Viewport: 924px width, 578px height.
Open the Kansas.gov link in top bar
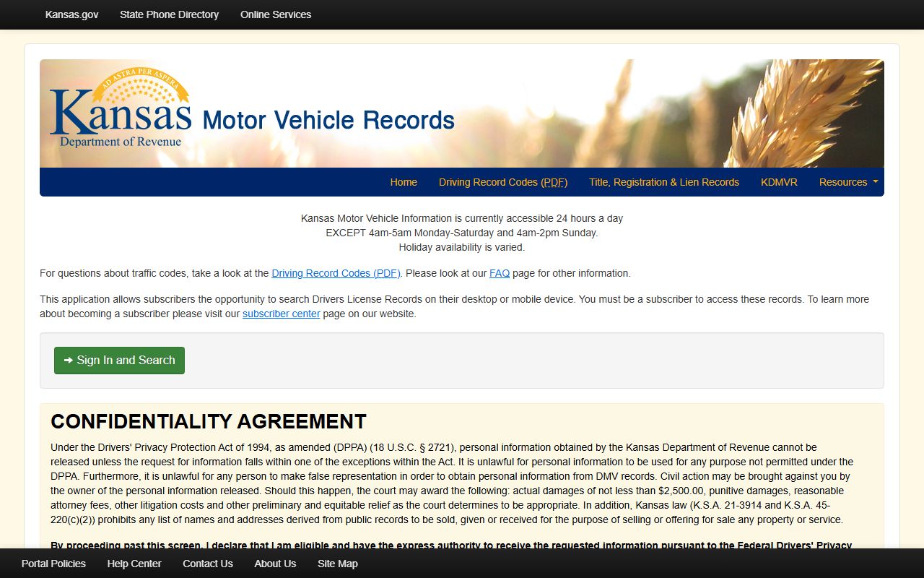pyautogui.click(x=71, y=14)
